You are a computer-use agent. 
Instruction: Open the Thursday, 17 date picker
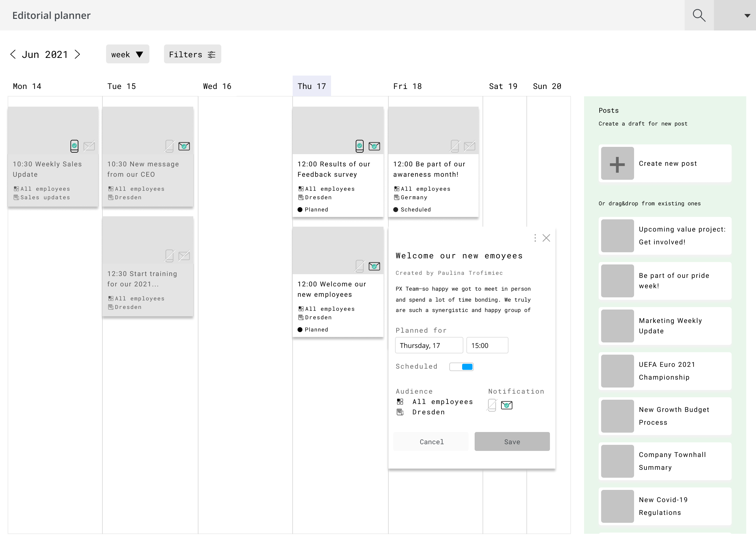(x=429, y=345)
